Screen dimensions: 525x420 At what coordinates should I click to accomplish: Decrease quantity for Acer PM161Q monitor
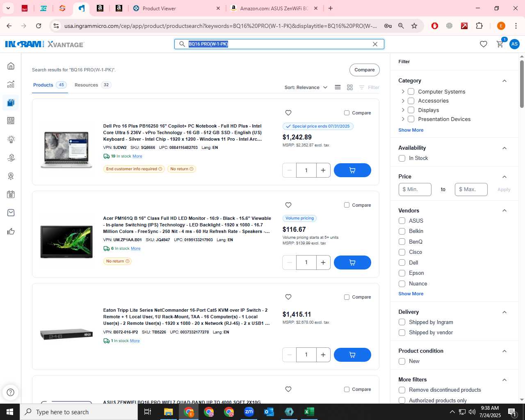(x=290, y=262)
